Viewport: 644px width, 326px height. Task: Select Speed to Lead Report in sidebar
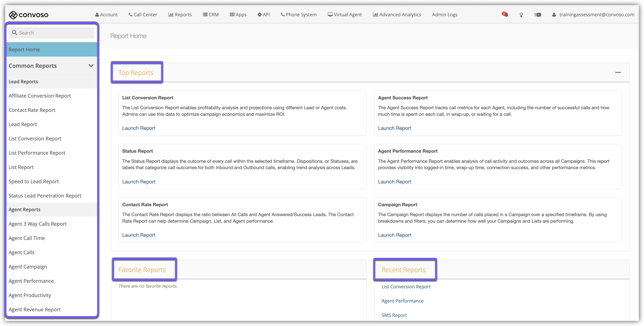[34, 181]
